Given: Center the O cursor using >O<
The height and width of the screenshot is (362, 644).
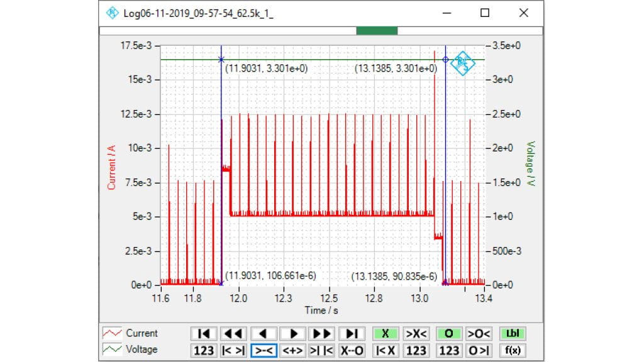Looking at the screenshot, I should pos(479,334).
